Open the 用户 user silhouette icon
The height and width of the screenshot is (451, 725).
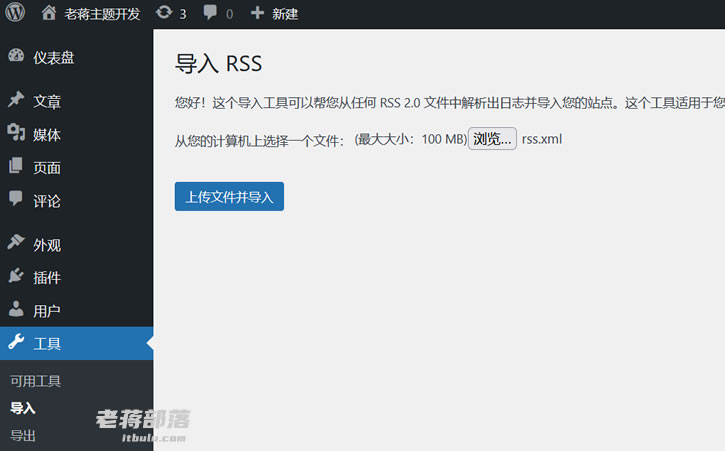[x=16, y=309]
